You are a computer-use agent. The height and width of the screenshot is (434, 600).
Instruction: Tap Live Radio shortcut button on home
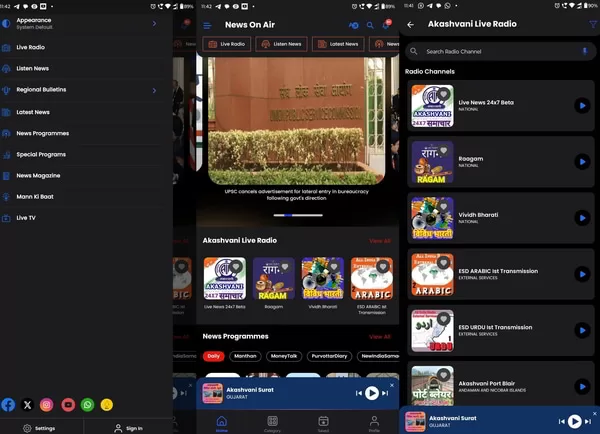[x=226, y=44]
